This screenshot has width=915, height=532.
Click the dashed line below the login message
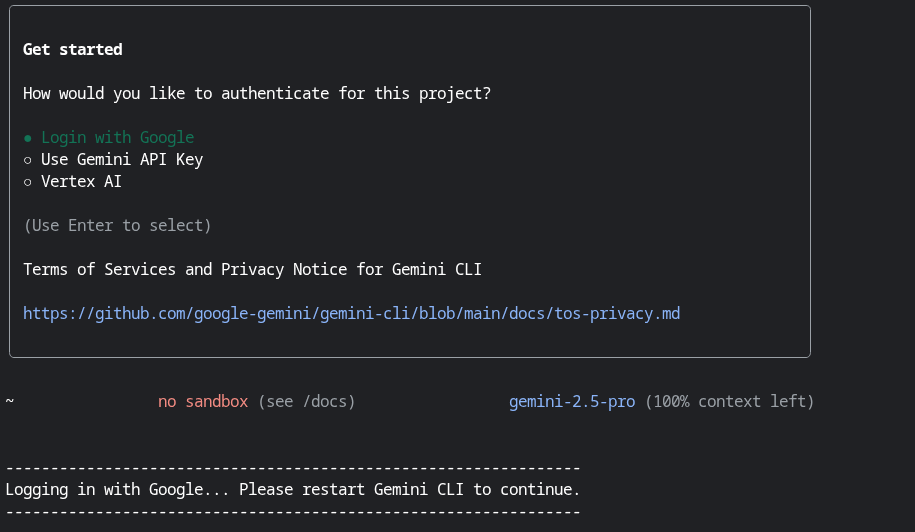(293, 513)
